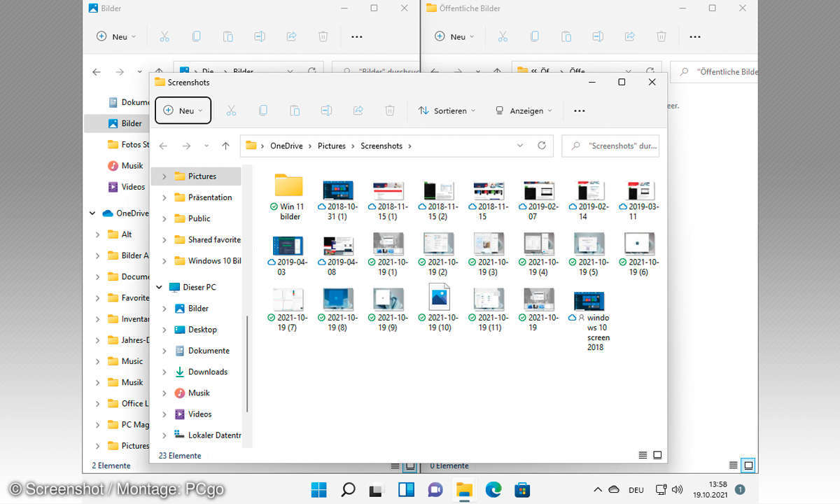The image size is (840, 504).
Task: Select the file 2021-10-19 (10)
Action: (x=438, y=309)
